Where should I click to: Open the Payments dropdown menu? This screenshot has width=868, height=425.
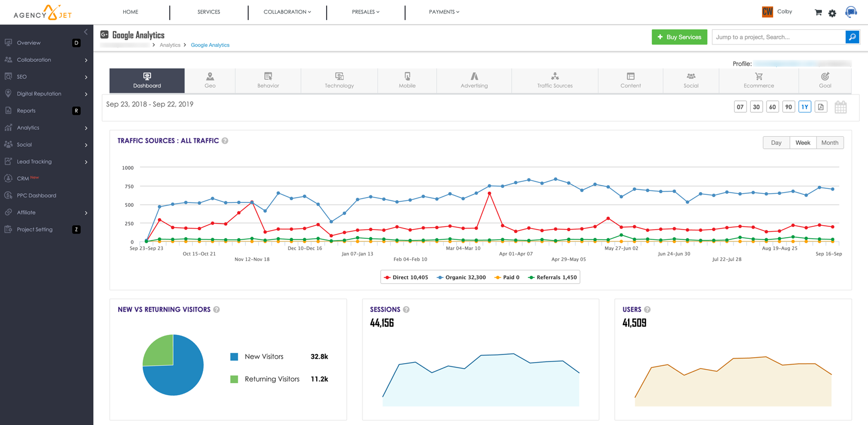(444, 12)
